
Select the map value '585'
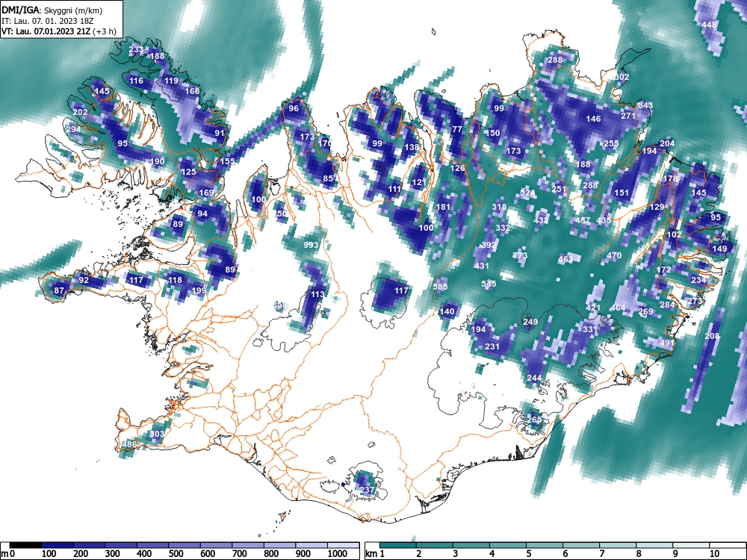[440, 287]
